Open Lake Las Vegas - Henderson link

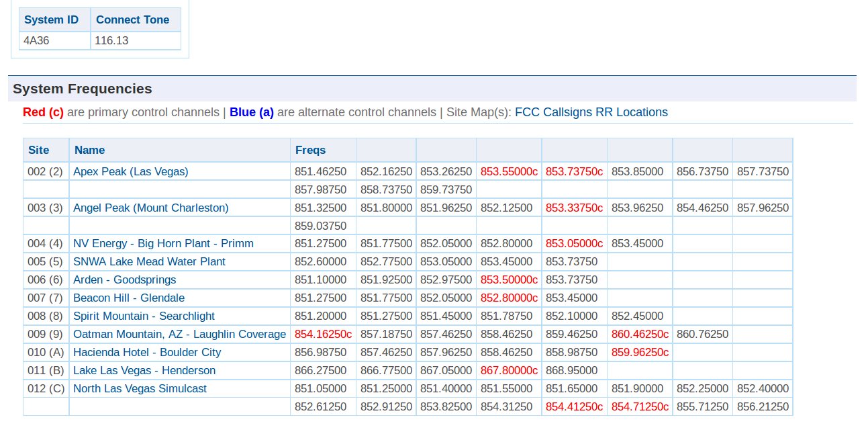pos(144,370)
